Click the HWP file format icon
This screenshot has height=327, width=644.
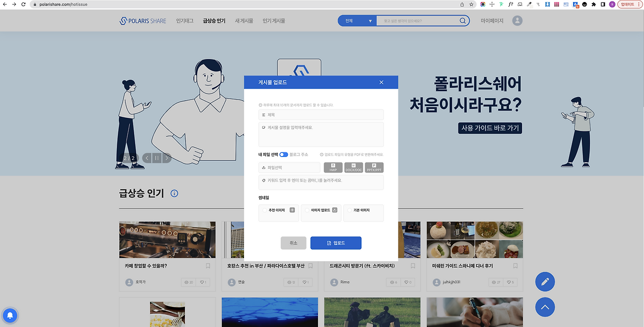333,167
